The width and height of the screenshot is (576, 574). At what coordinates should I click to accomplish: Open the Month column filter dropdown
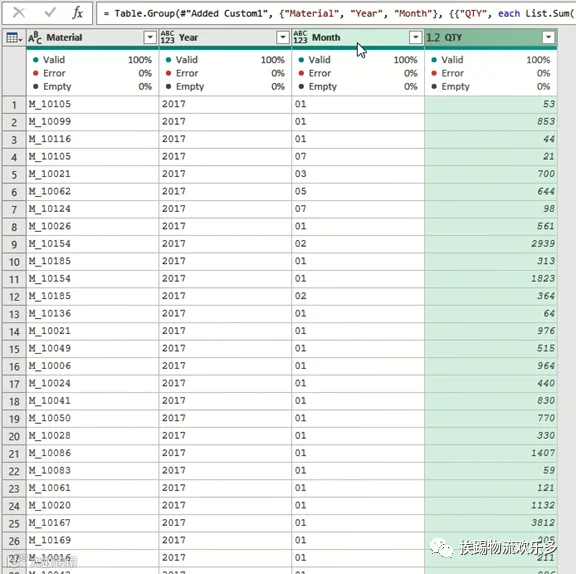click(415, 37)
